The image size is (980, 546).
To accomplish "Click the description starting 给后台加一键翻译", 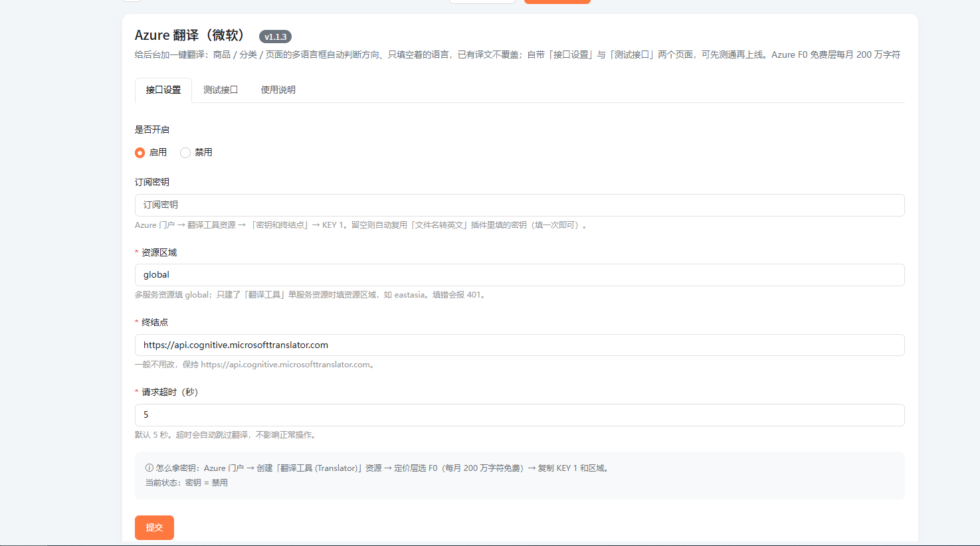I will click(518, 54).
